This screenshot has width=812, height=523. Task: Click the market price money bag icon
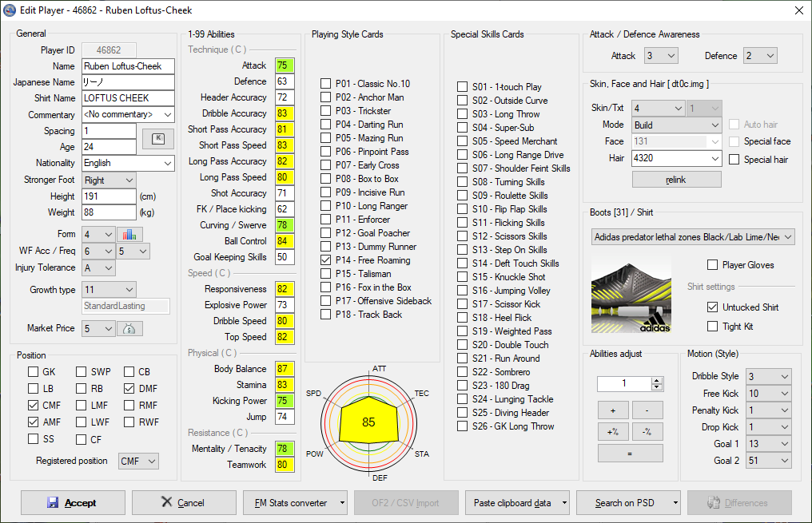(129, 328)
